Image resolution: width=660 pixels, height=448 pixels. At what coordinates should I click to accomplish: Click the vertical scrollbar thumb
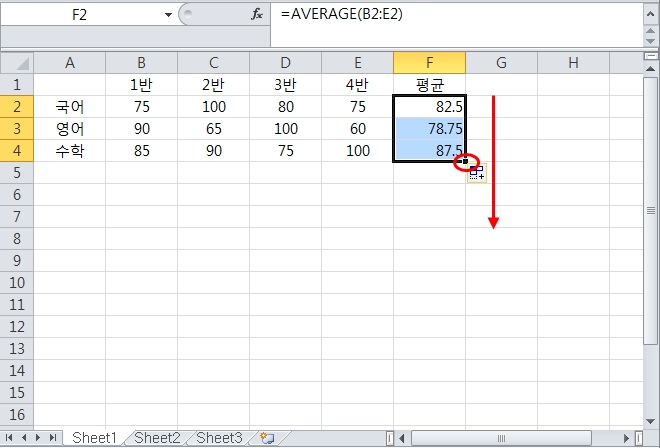[x=650, y=211]
